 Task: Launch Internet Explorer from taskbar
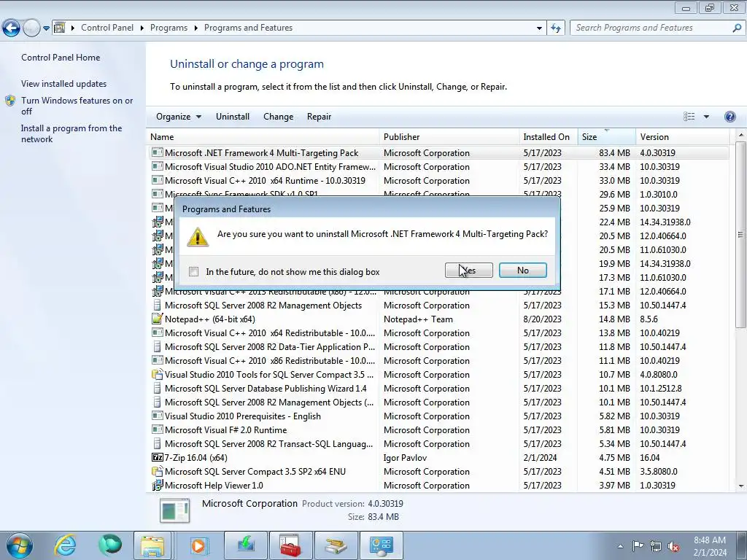(x=65, y=545)
